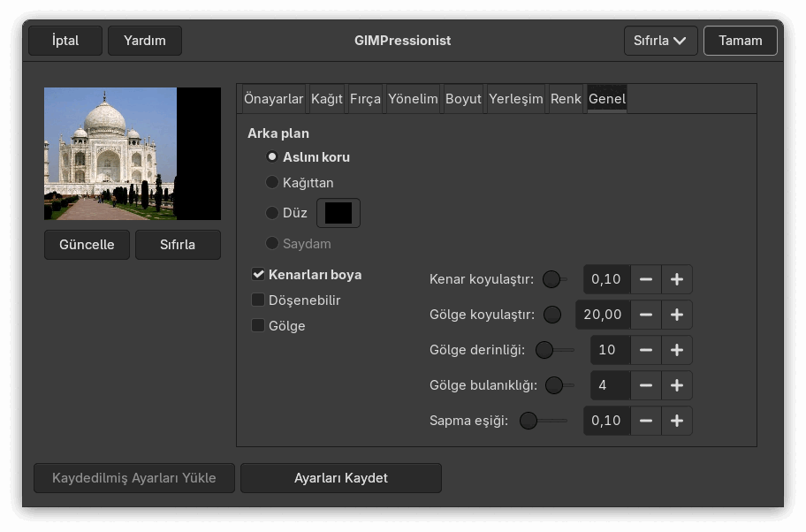Viewport: 806px width, 532px height.
Task: Click Kaydedilmiş Ayarları Yükle button
Action: (x=134, y=478)
